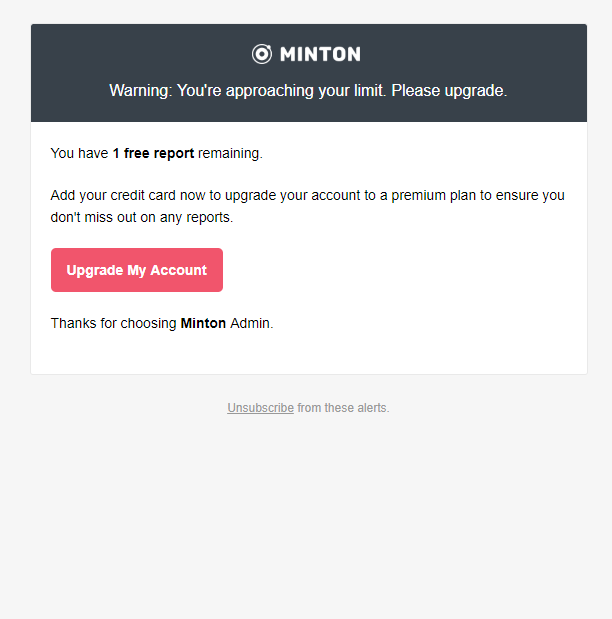The height and width of the screenshot is (619, 612).
Task: Click the "Thanks for choosing" text
Action: pos(114,324)
